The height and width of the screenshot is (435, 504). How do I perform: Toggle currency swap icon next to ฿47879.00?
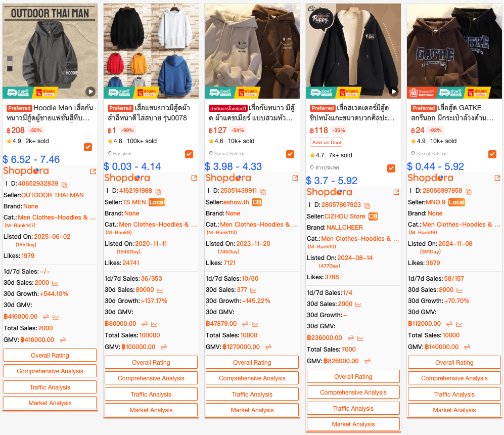coord(245,324)
